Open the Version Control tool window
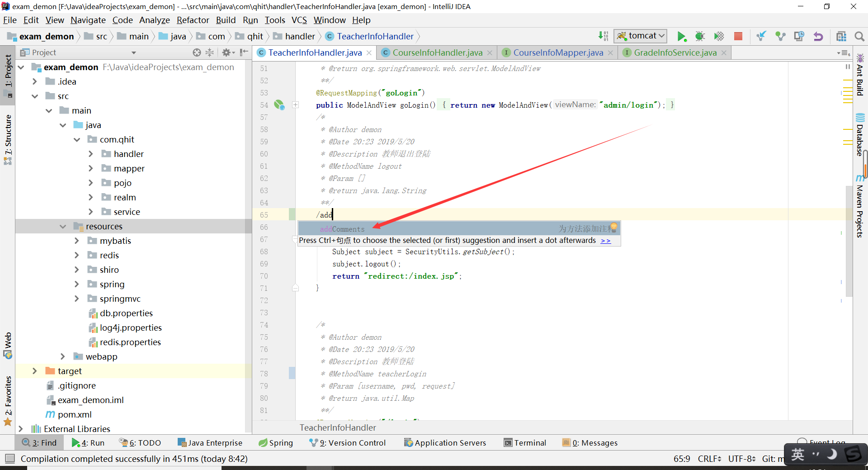Image resolution: width=868 pixels, height=470 pixels. 347,443
